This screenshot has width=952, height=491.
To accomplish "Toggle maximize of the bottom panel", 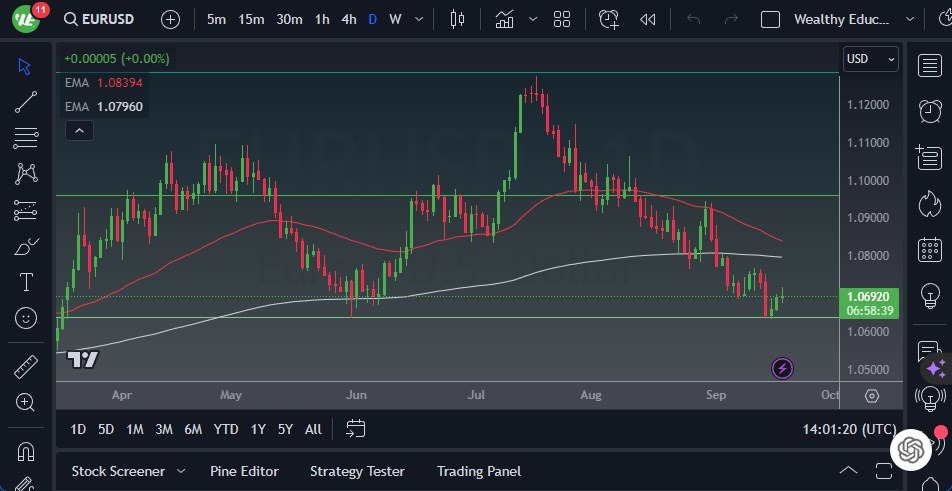I will tap(883, 471).
